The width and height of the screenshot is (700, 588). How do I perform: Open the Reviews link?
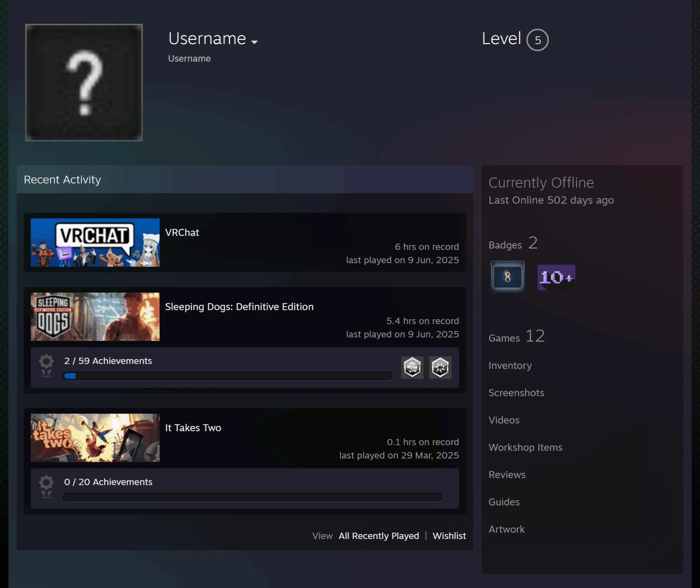coord(507,475)
